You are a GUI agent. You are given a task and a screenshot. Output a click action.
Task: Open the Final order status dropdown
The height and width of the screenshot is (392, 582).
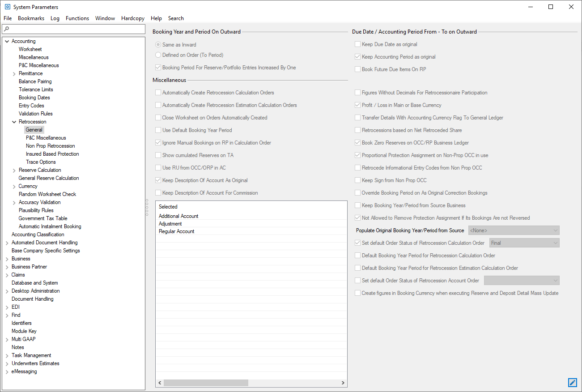click(x=524, y=243)
